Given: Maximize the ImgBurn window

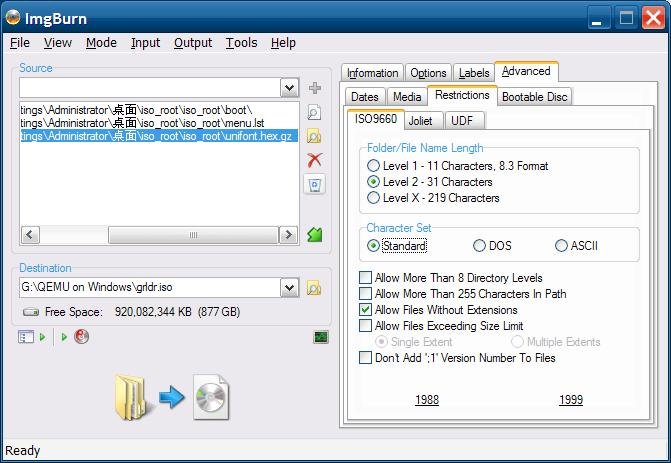Looking at the screenshot, I should click(x=626, y=18).
